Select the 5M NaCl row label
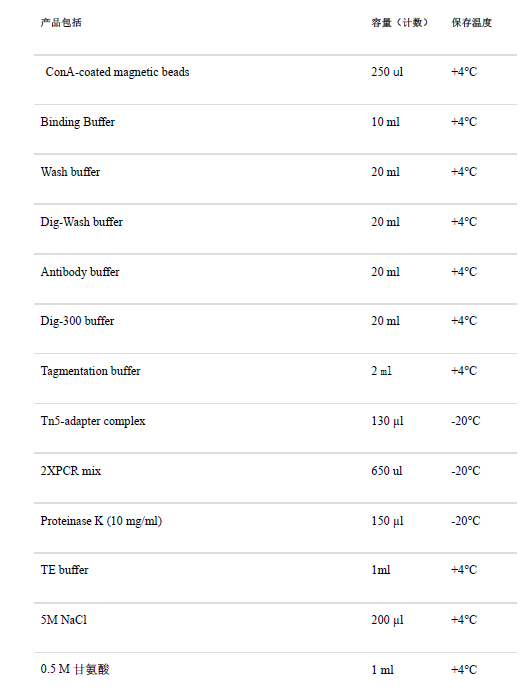 [64, 620]
